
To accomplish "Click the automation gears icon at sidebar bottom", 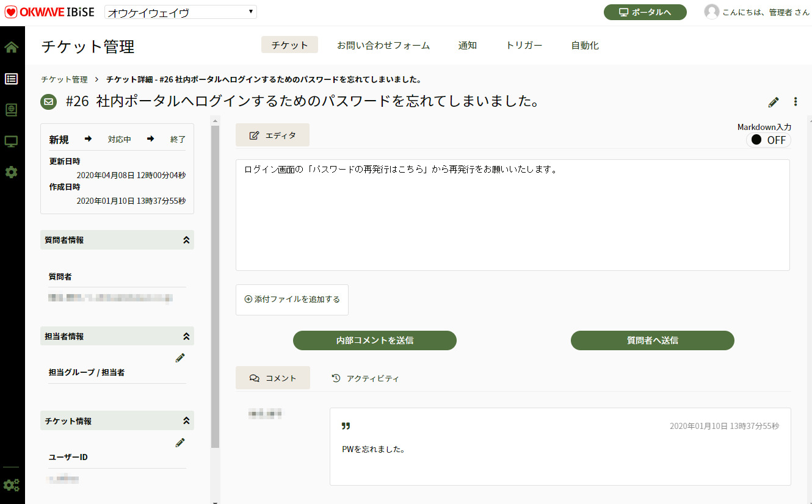I will pos(11,485).
